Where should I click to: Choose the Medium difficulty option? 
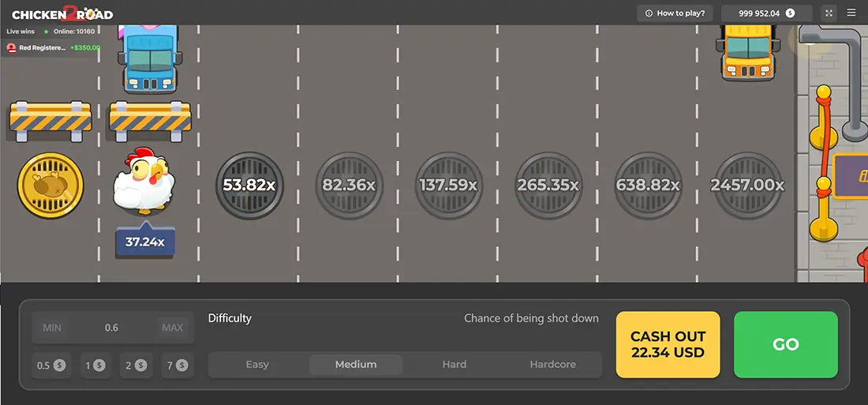pyautogui.click(x=356, y=365)
